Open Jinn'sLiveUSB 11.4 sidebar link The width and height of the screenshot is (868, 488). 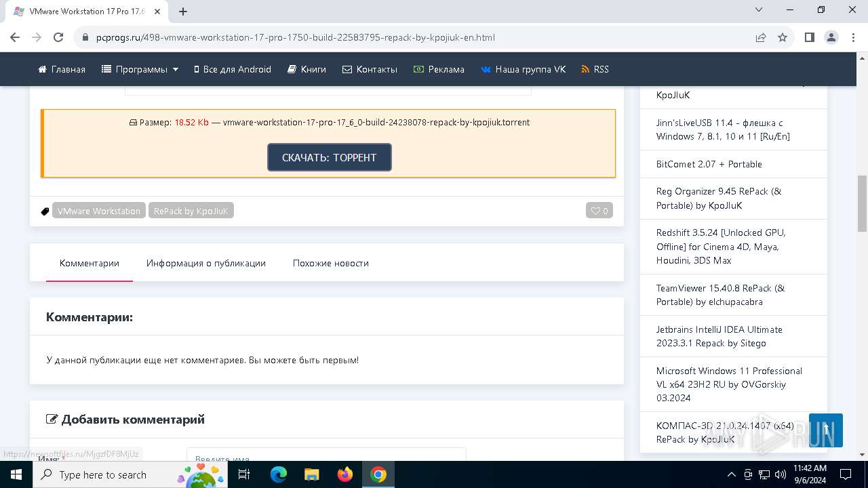point(723,129)
